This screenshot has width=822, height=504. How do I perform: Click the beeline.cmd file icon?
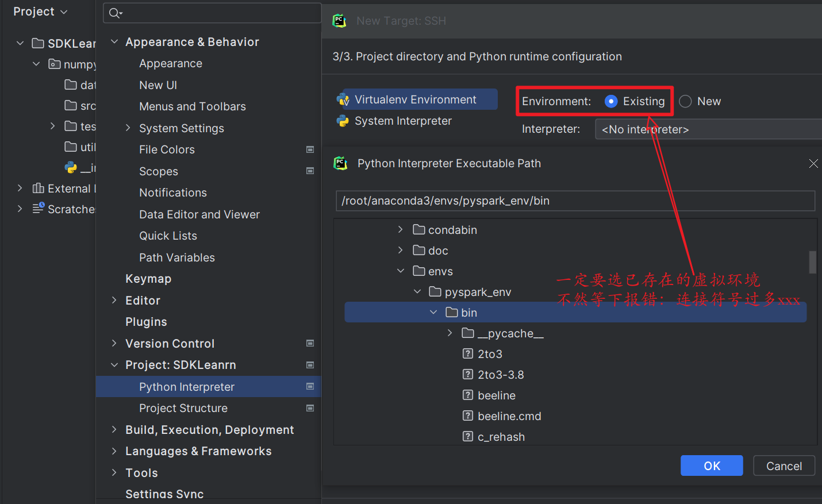[468, 416]
